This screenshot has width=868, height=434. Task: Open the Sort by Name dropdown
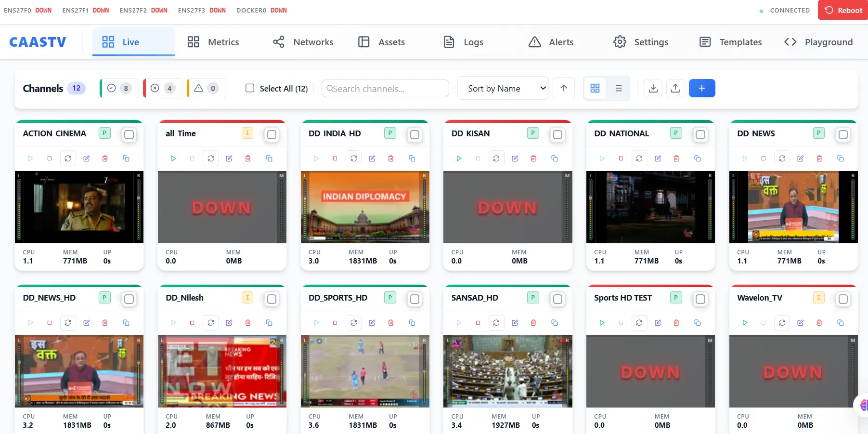click(503, 88)
